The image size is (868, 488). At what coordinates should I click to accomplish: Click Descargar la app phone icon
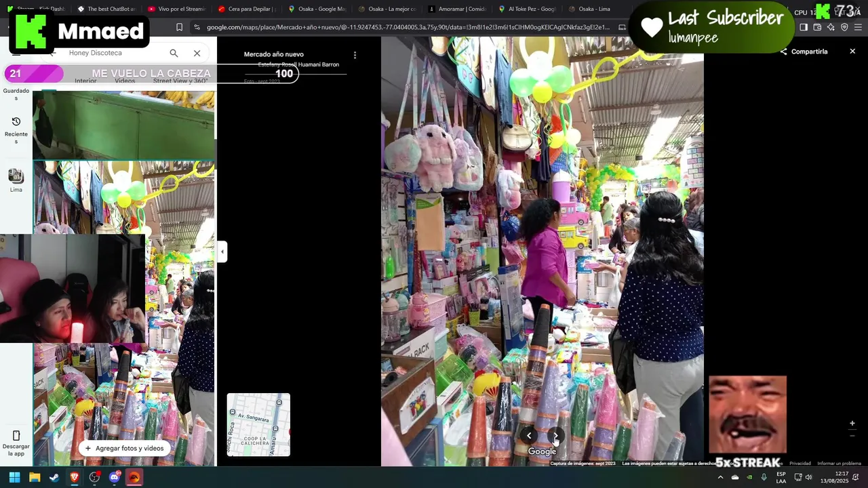click(x=16, y=435)
